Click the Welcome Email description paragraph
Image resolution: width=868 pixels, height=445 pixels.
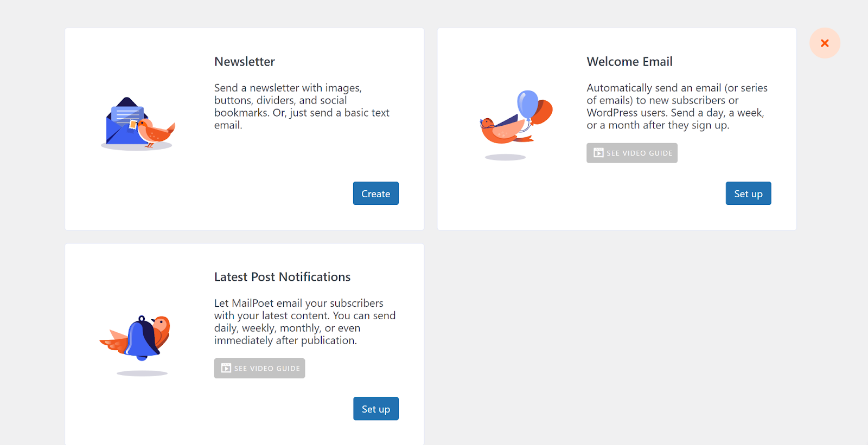676,106
